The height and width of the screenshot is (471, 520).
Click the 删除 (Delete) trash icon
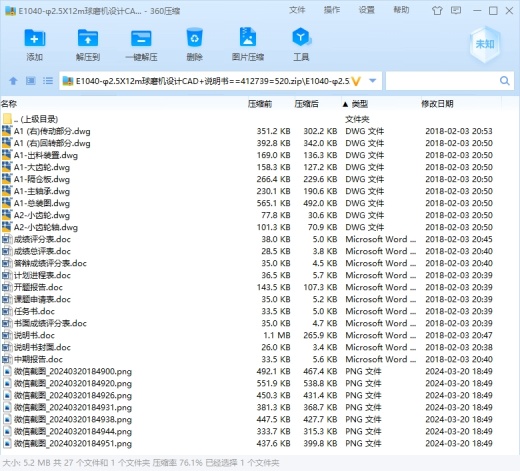coord(194,38)
